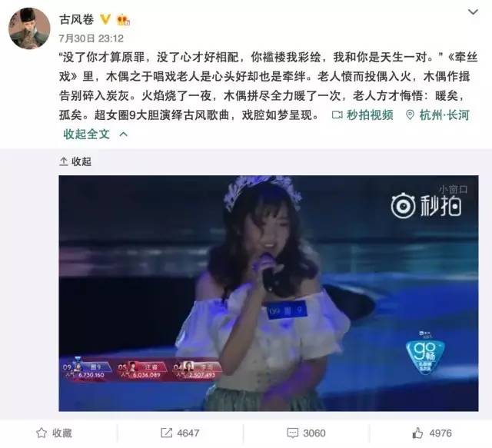Favorite the post with star 收藏

tap(54, 433)
